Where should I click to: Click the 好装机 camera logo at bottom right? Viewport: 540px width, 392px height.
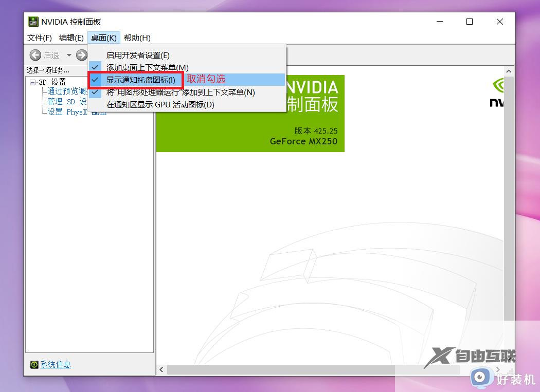click(x=480, y=378)
